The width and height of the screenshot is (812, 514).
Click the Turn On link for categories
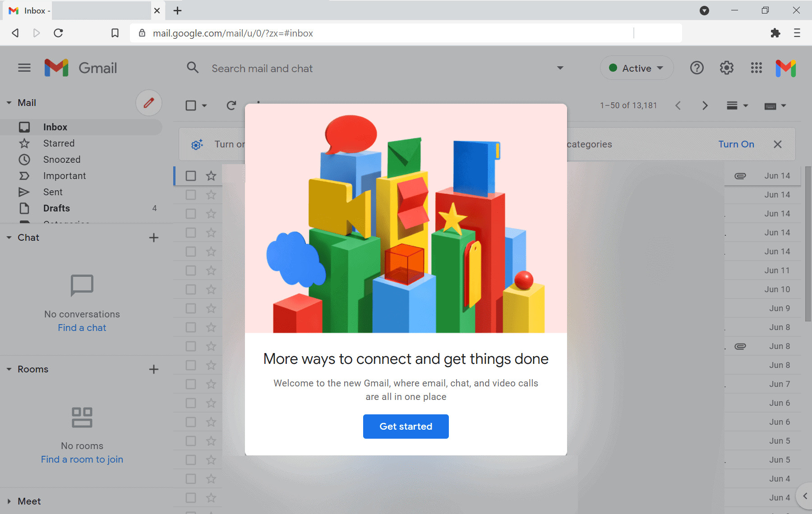point(736,144)
